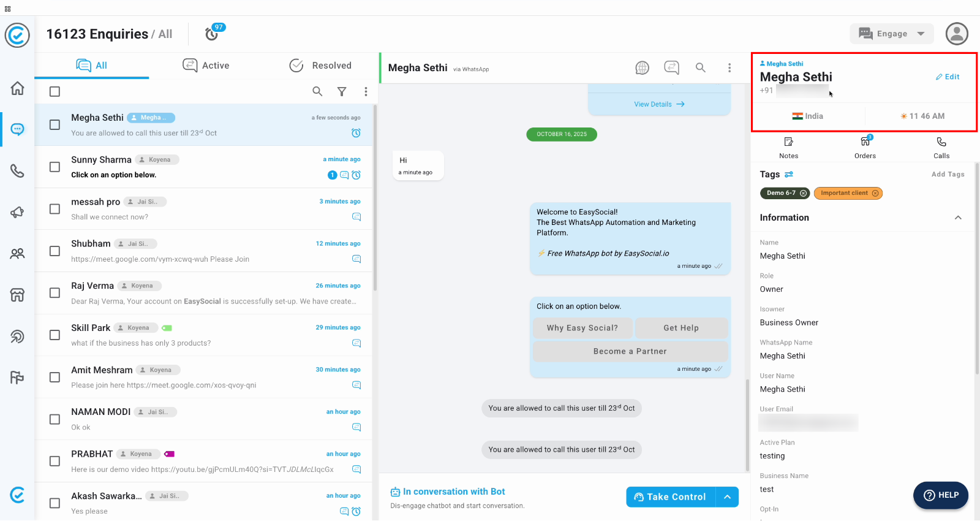Switch to the Resolved tab

point(320,66)
